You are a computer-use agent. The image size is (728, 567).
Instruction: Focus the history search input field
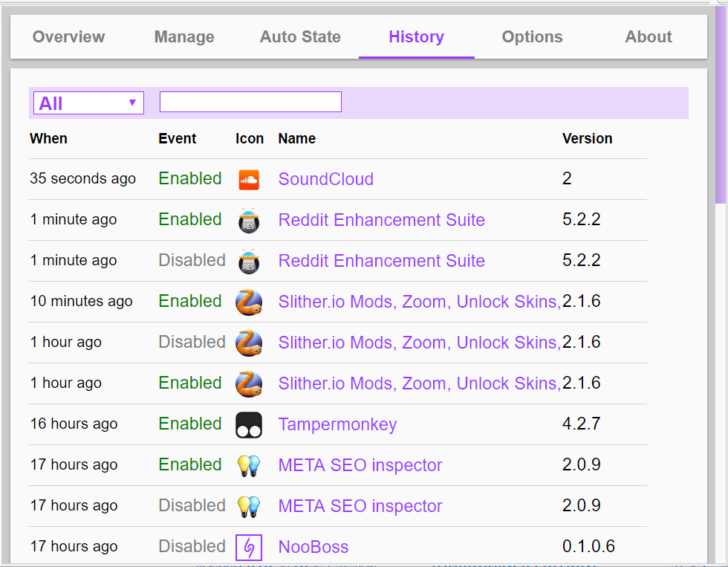point(251,102)
